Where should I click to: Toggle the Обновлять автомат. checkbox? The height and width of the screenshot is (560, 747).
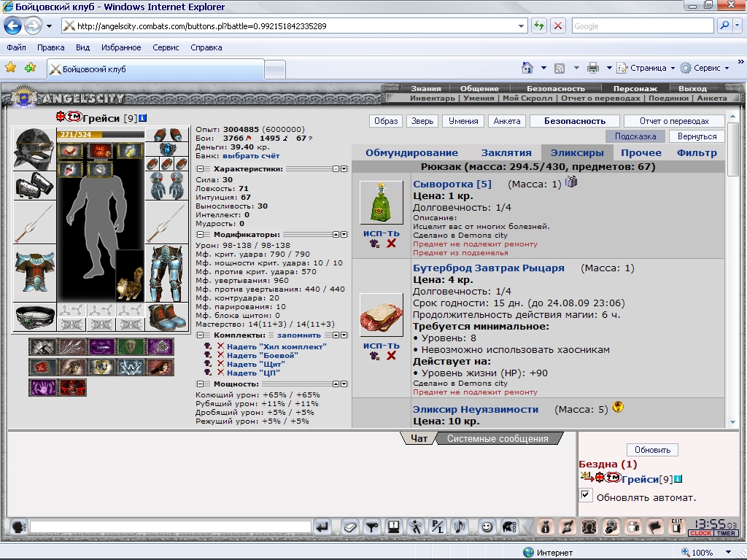586,495
